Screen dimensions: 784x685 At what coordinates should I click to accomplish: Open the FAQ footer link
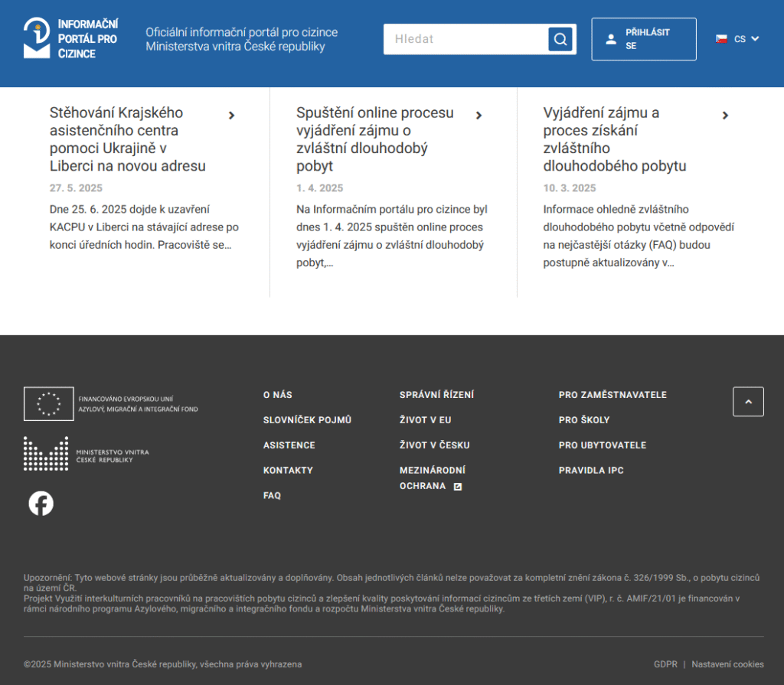[x=272, y=495]
